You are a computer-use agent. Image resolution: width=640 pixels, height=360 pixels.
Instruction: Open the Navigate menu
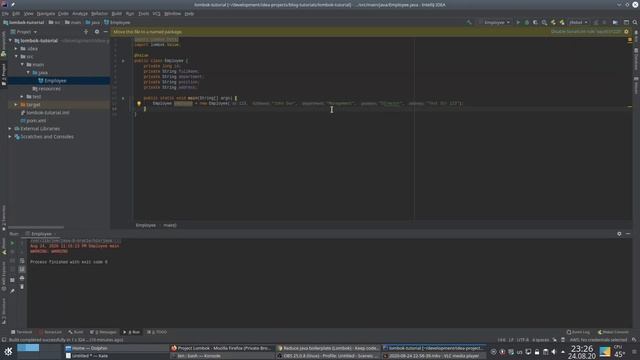coord(46,13)
